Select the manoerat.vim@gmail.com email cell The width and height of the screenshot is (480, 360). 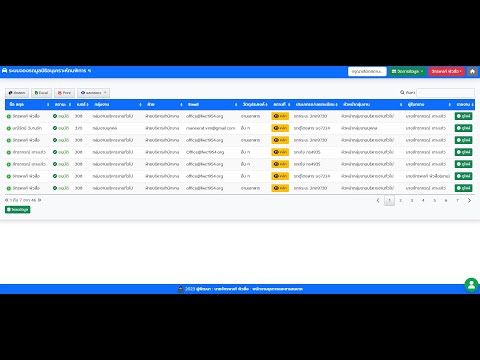(x=210, y=128)
